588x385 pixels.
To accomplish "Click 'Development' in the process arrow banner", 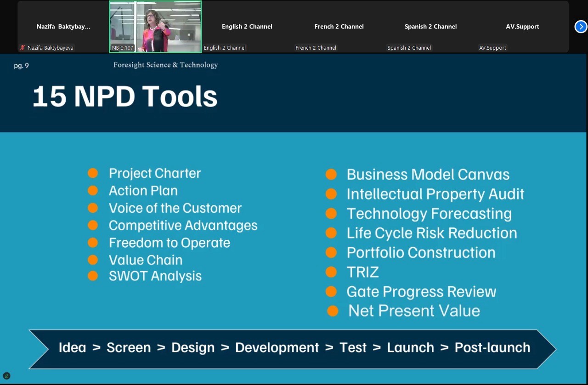I will click(x=277, y=348).
